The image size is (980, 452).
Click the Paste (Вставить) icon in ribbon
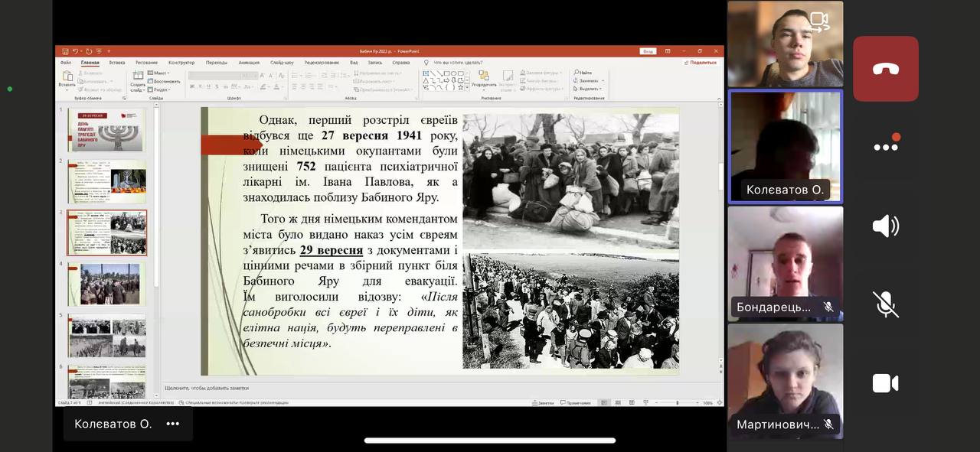[x=67, y=77]
